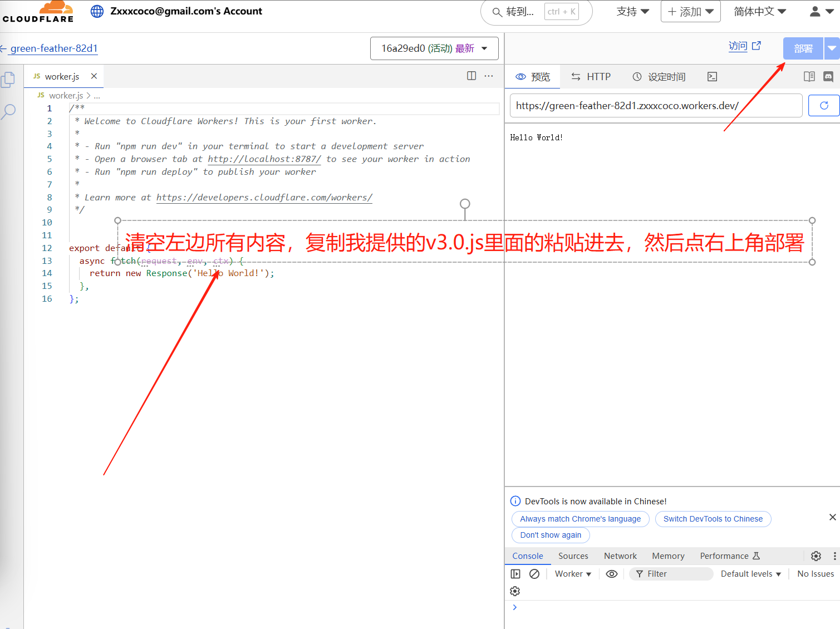Screen dimensions: 840x629
Task: Open the file explorer icon in editor sidebar
Action: click(8, 80)
